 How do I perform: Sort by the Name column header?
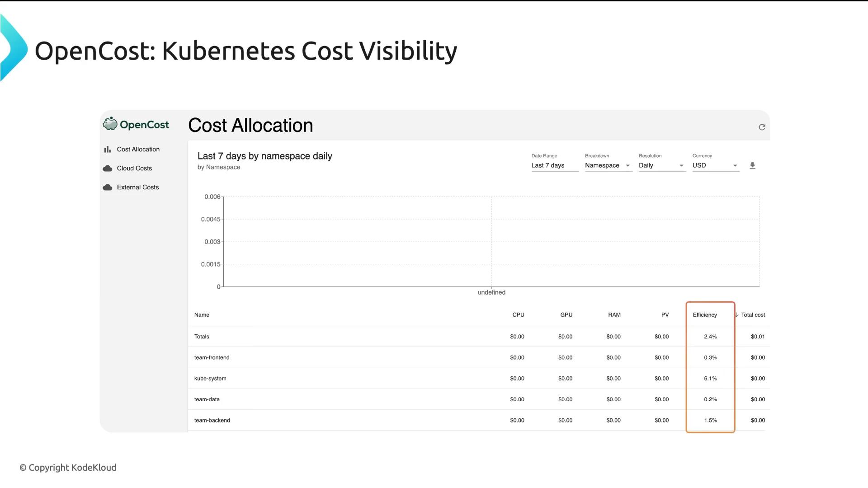click(202, 315)
